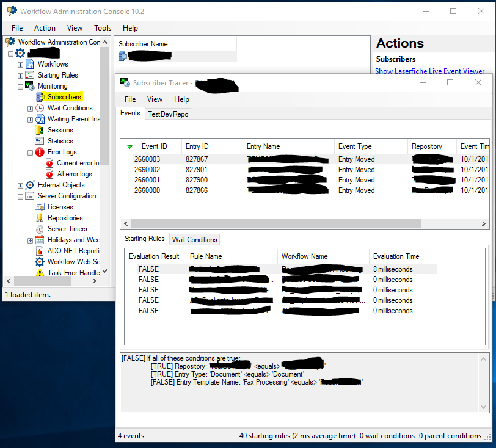The height and width of the screenshot is (448, 496).
Task: Sort rules by Evaluation Result column
Action: (x=154, y=256)
